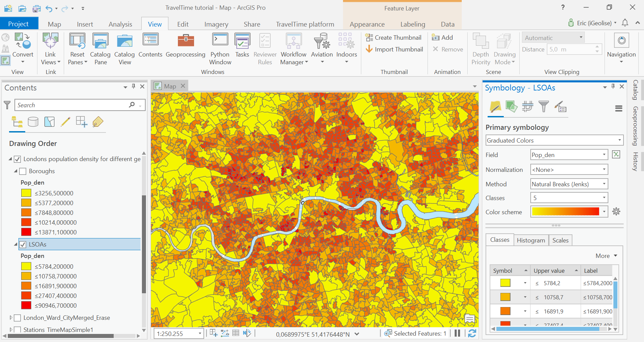The width and height of the screenshot is (644, 342).
Task: Enable the Boroughs layer checkbox
Action: pyautogui.click(x=23, y=171)
